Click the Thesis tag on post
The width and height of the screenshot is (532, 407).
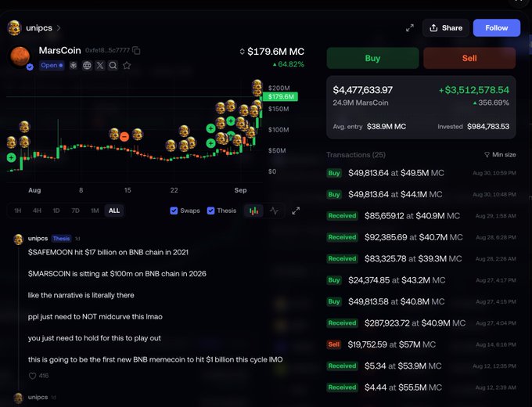[61, 239]
